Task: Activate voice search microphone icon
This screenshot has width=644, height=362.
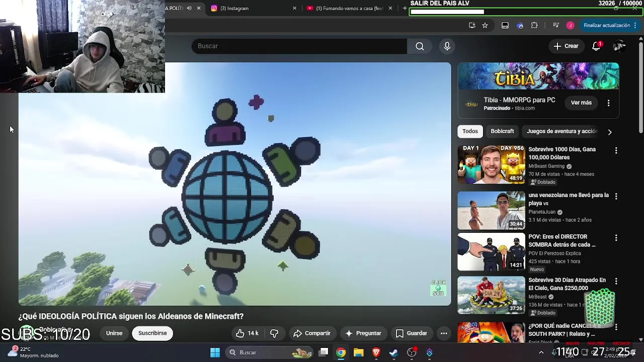Action: coord(447,46)
